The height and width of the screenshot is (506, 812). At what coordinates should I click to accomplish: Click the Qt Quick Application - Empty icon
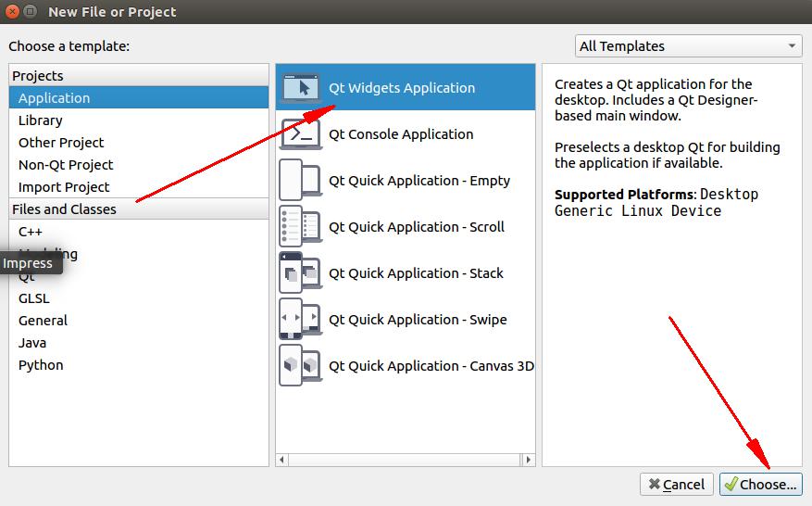pyautogui.click(x=300, y=180)
